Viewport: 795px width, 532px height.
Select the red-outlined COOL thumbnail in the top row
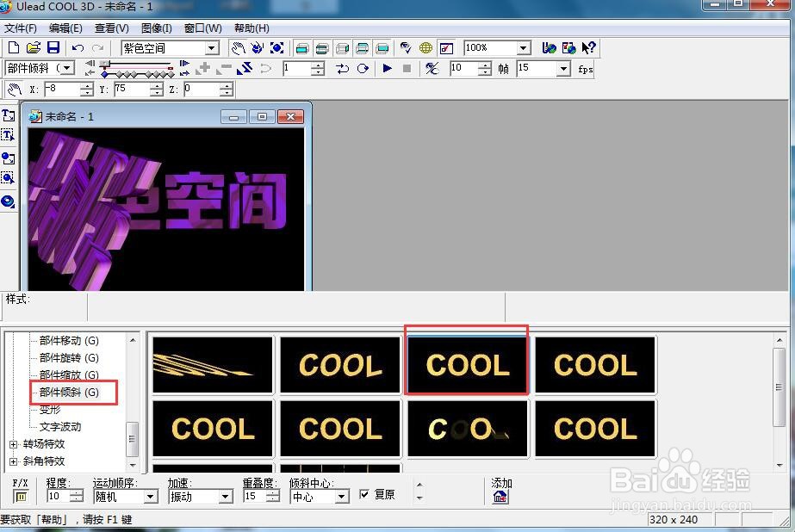click(468, 365)
